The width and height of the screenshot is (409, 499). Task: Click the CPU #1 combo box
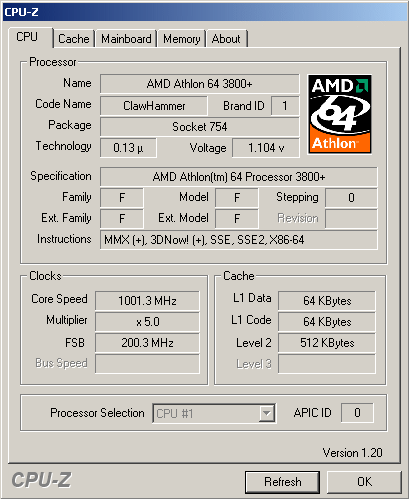coord(214,413)
